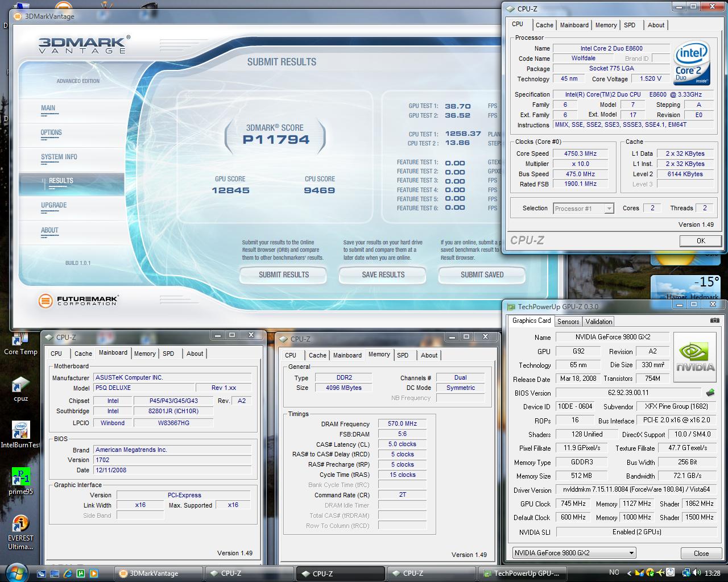Click the NVIDIA logo in GPU-Z
Screen dimensions: 728x582
[695, 356]
